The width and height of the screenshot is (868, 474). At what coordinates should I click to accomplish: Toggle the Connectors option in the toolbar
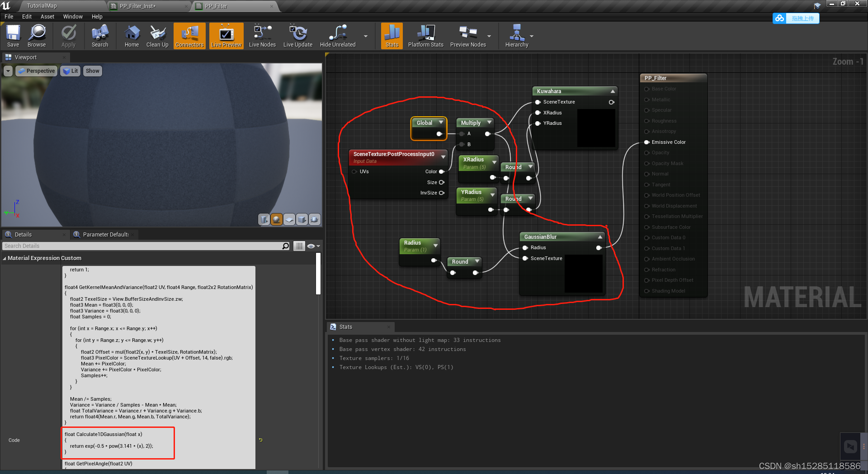point(189,36)
